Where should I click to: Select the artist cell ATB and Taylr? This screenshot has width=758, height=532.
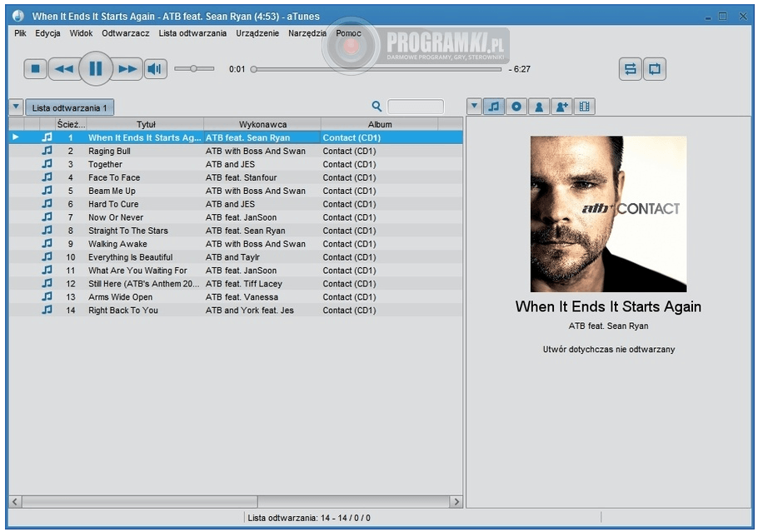(232, 257)
